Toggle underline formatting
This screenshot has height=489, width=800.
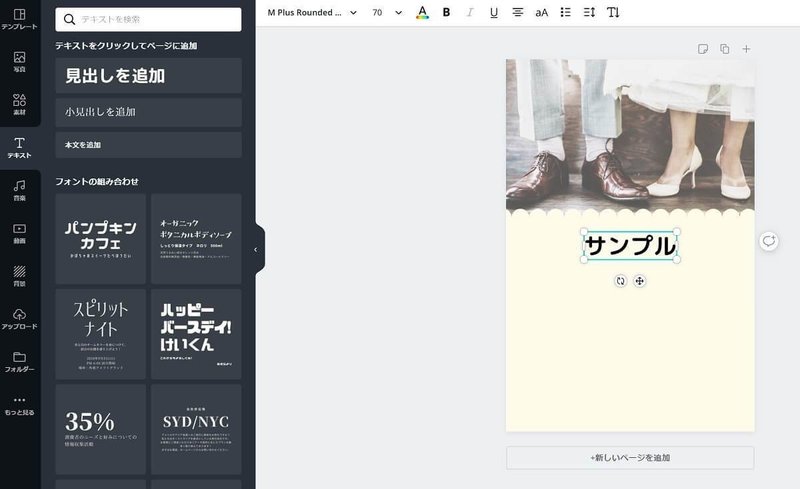tap(493, 13)
